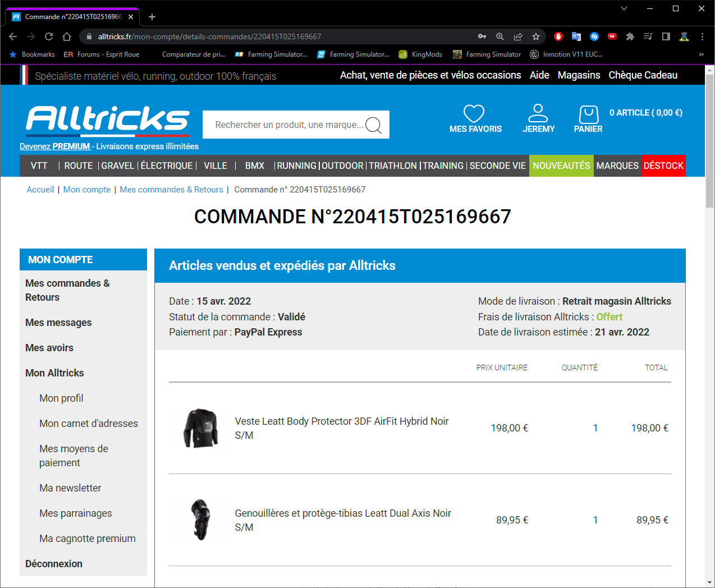Open the Panier cart icon

tap(588, 114)
